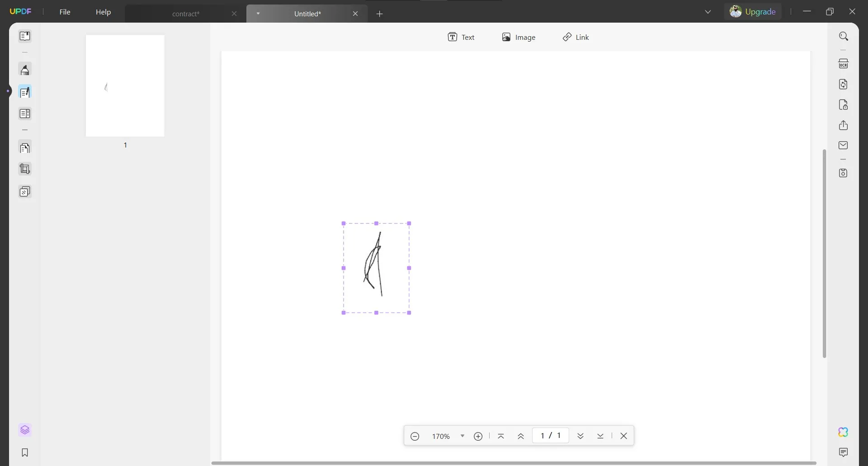
Task: Open the Form/Prepare mode icon
Action: 25,114
